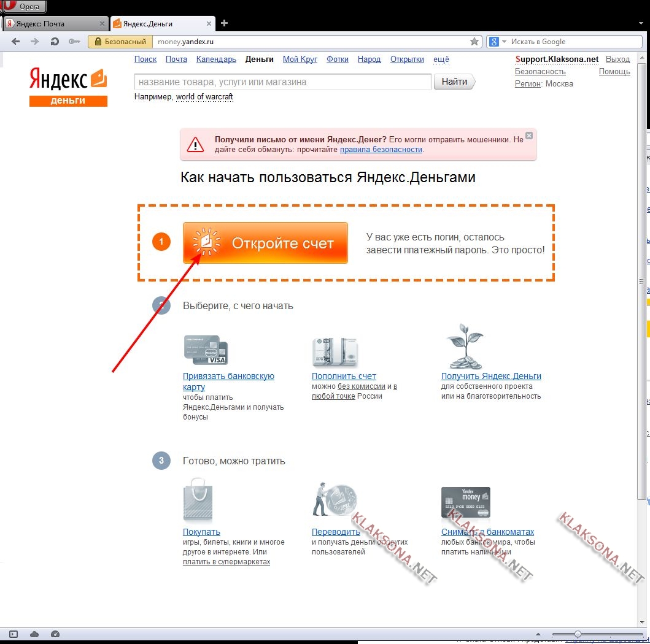The width and height of the screenshot is (650, 644).
Task: Click the Yandex money card image
Action: 465,502
